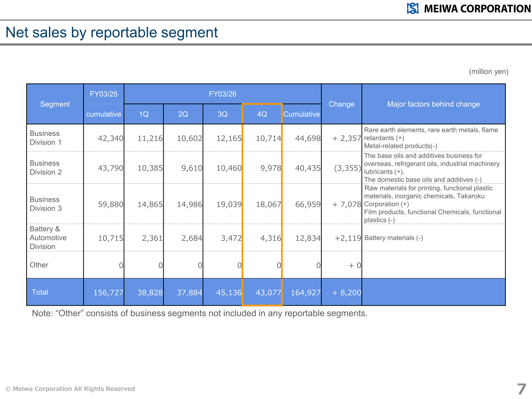Select the 1Q value "11,216"
The width and height of the screenshot is (532, 399).
click(x=150, y=139)
